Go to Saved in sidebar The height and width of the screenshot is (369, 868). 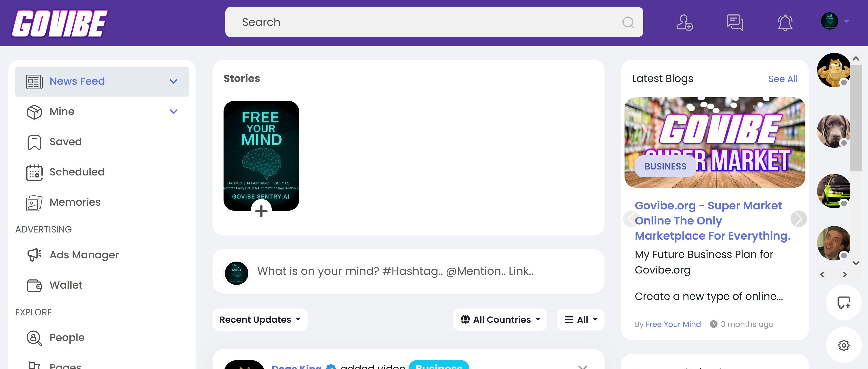[65, 142]
